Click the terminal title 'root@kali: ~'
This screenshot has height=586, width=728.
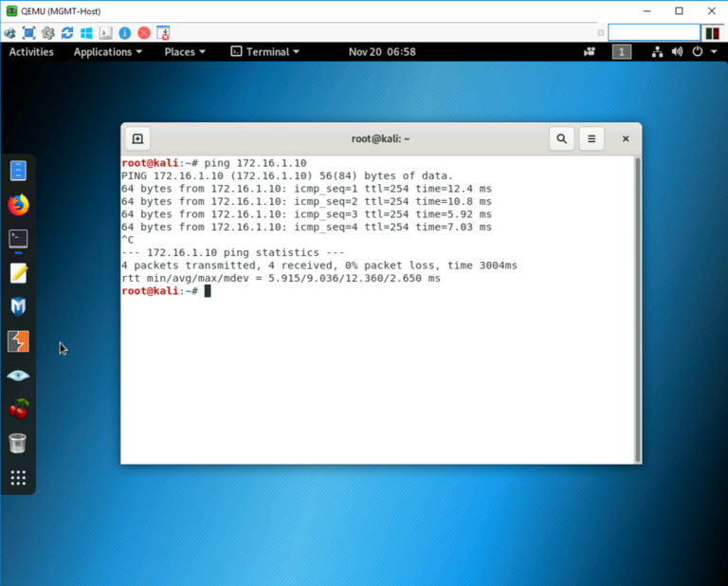(380, 138)
